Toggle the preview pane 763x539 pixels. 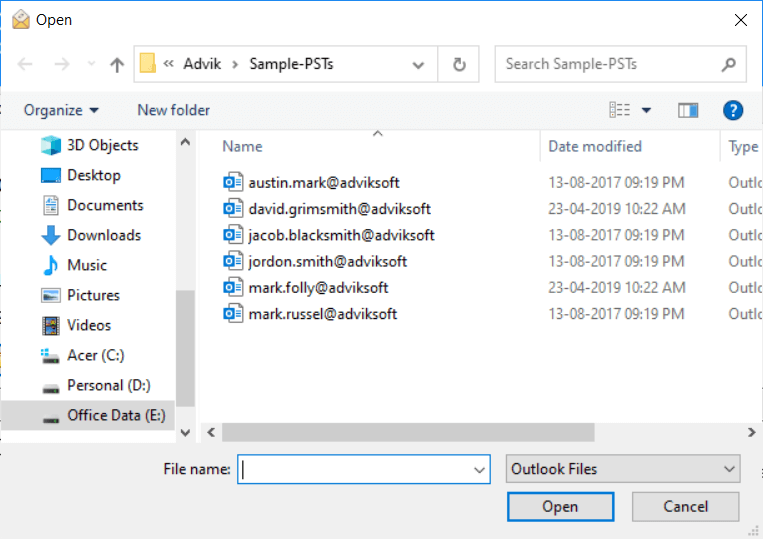click(x=688, y=110)
